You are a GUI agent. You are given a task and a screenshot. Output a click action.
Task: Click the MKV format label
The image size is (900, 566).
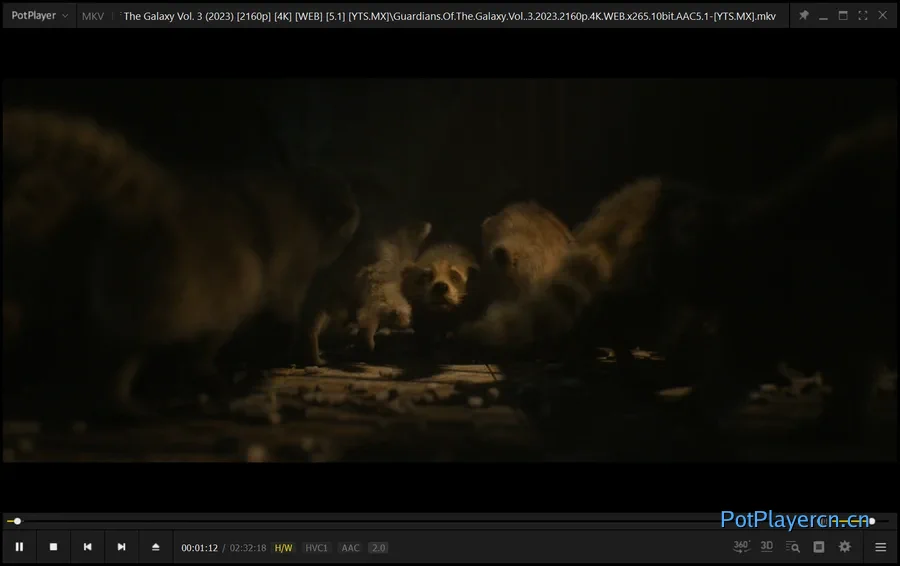click(92, 16)
